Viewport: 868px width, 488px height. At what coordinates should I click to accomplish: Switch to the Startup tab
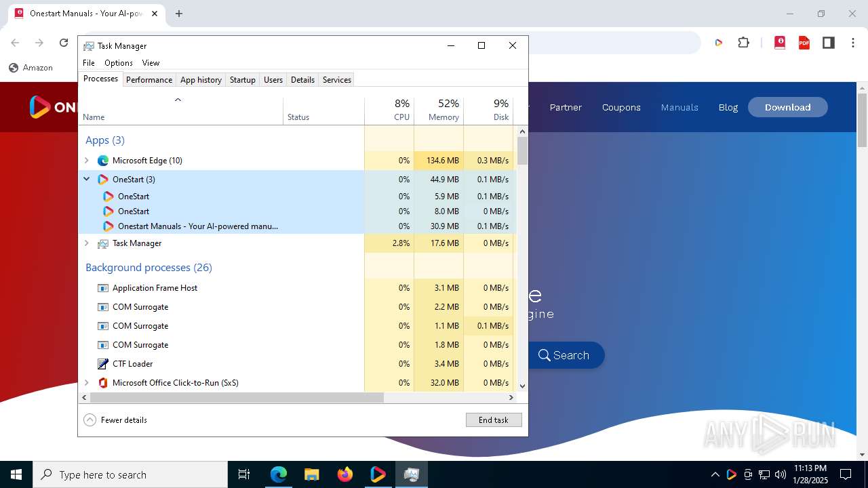click(242, 80)
